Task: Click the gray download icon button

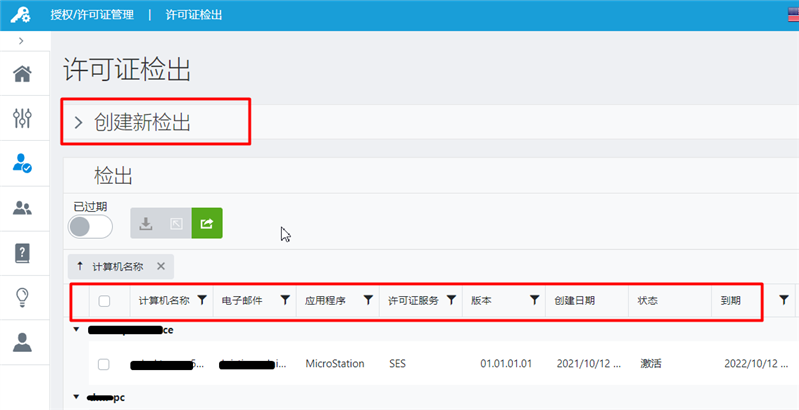Action: tap(146, 223)
